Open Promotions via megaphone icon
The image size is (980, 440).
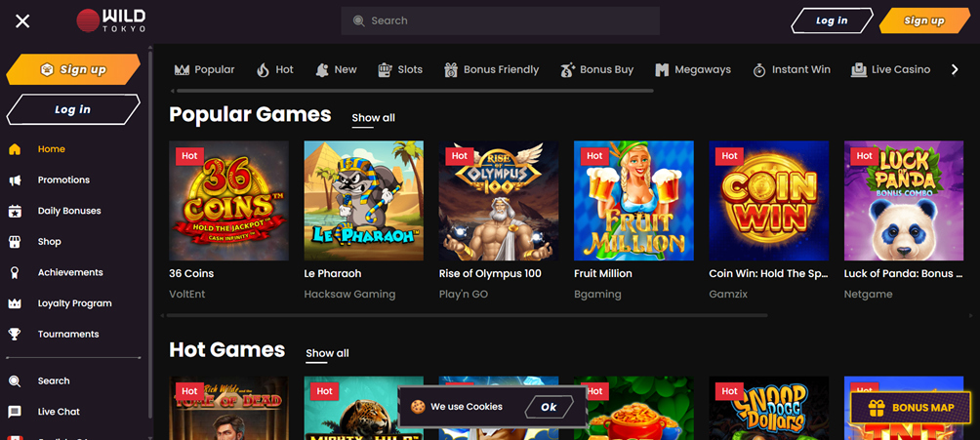pos(15,180)
